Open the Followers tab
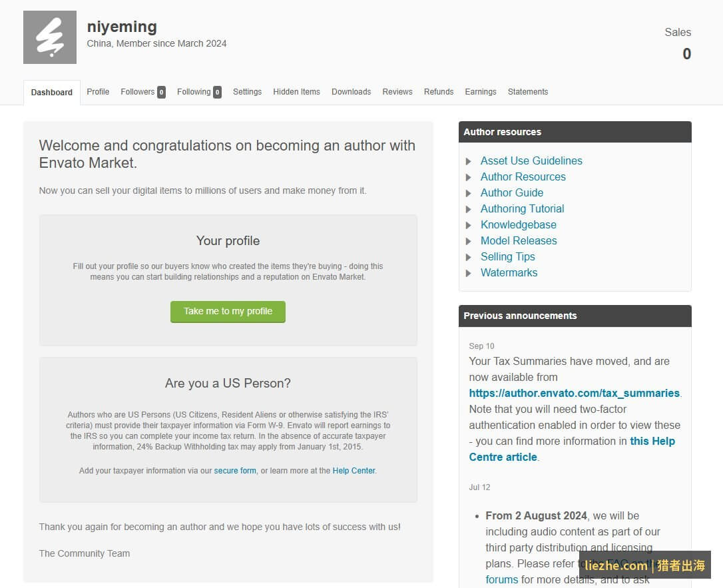Image resolution: width=723 pixels, height=588 pixels. (137, 92)
